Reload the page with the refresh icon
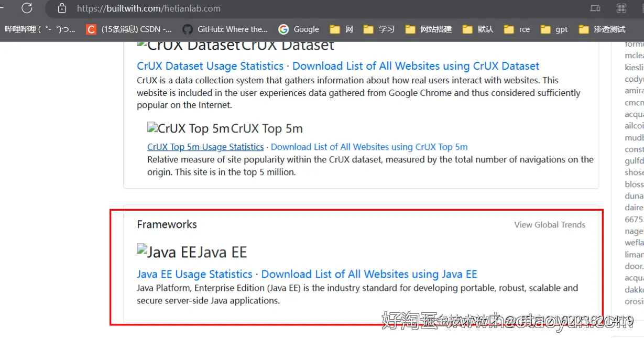The width and height of the screenshot is (644, 338). pyautogui.click(x=27, y=8)
